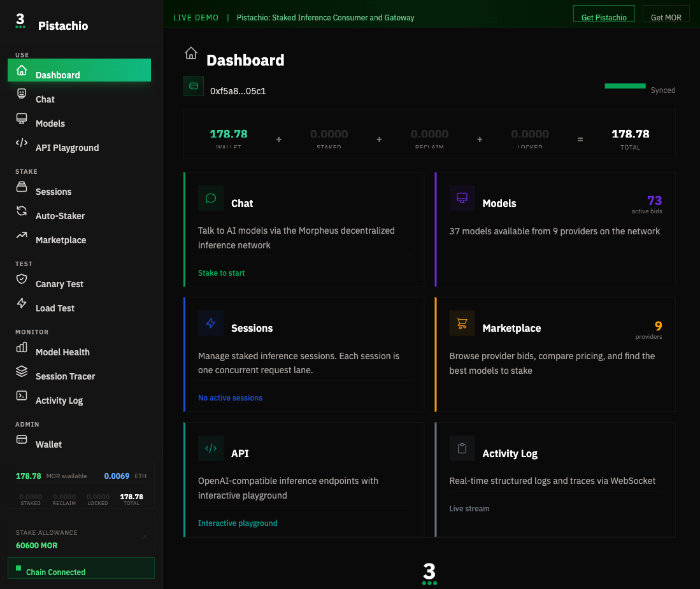This screenshot has height=589, width=700.
Task: Open the Dashboard menu item
Action: (80, 70)
